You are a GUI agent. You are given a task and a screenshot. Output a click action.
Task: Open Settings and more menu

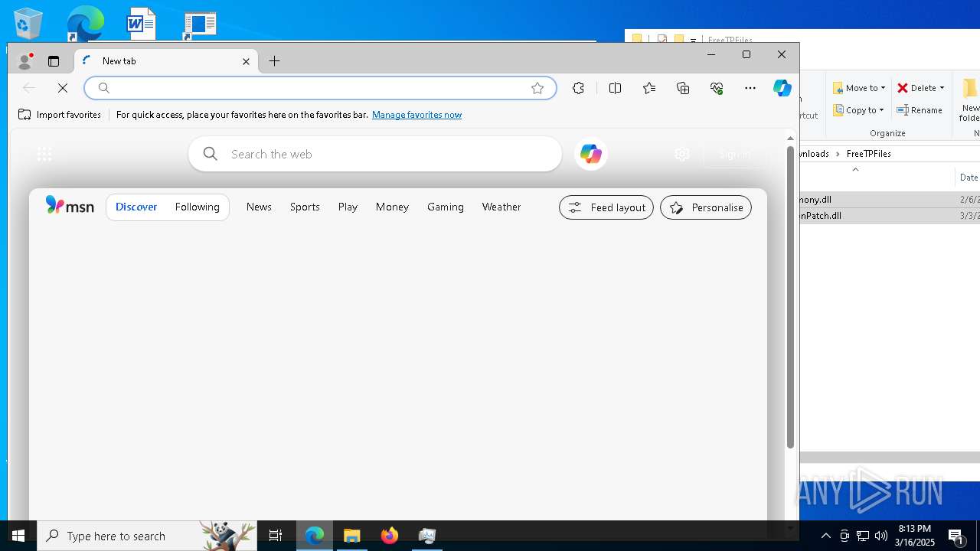[750, 88]
